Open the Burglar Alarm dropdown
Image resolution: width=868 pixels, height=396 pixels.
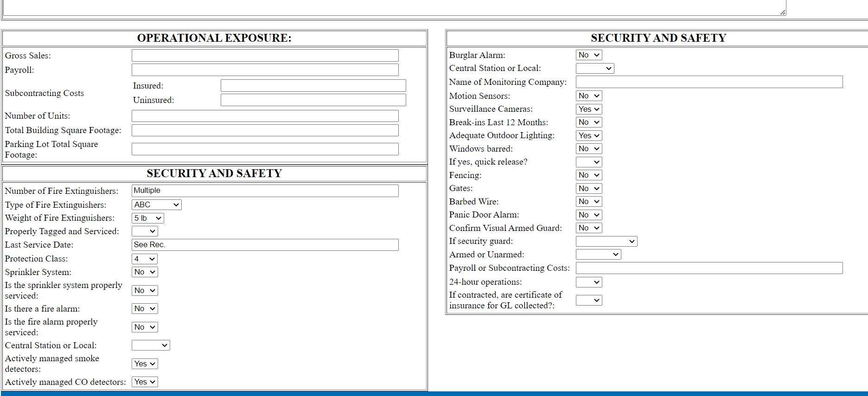589,55
